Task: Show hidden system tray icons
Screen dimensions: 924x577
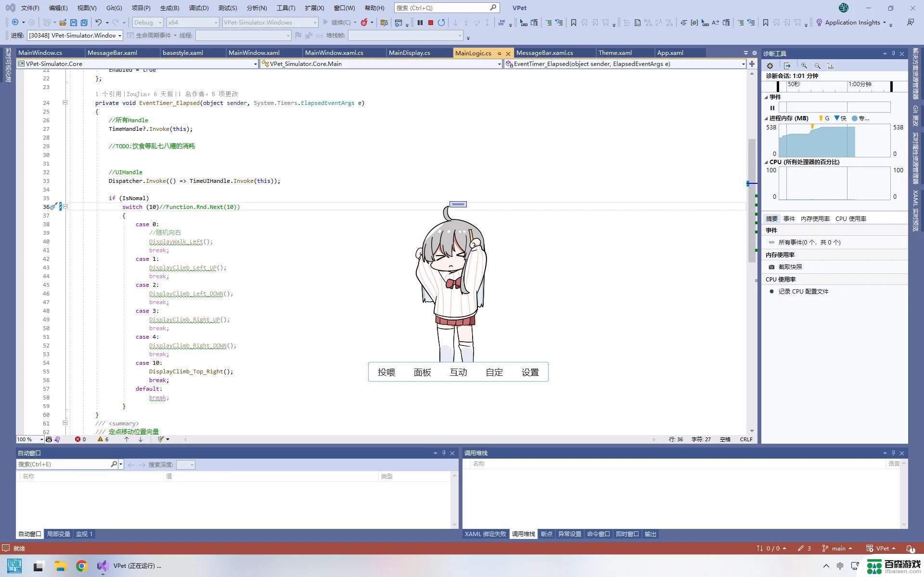Action: (x=826, y=566)
